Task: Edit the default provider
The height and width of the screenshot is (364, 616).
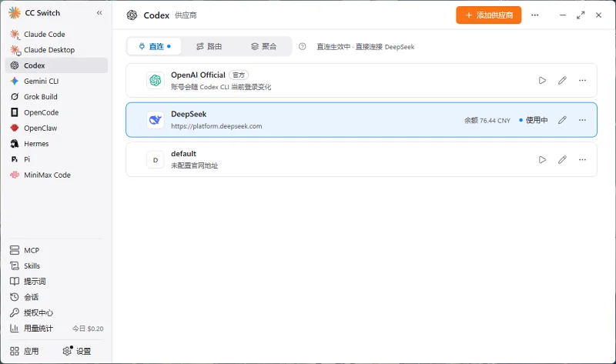Action: tap(562, 159)
